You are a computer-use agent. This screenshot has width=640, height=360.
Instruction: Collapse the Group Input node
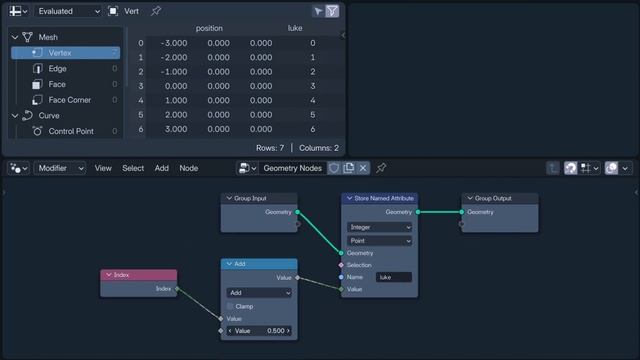(x=229, y=198)
